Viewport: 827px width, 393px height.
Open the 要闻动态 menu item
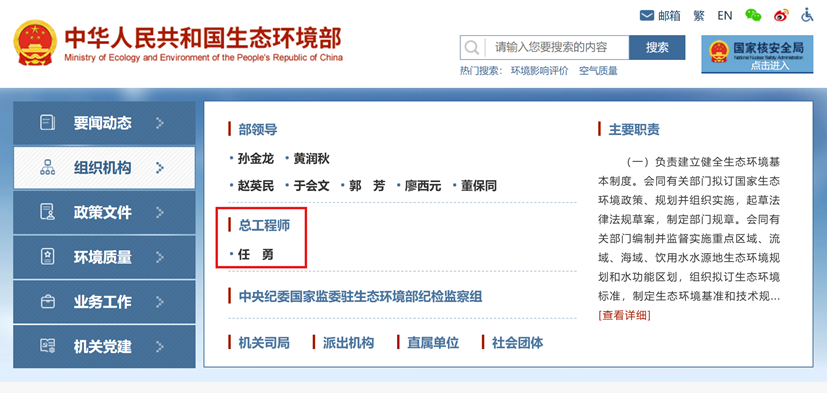click(104, 123)
